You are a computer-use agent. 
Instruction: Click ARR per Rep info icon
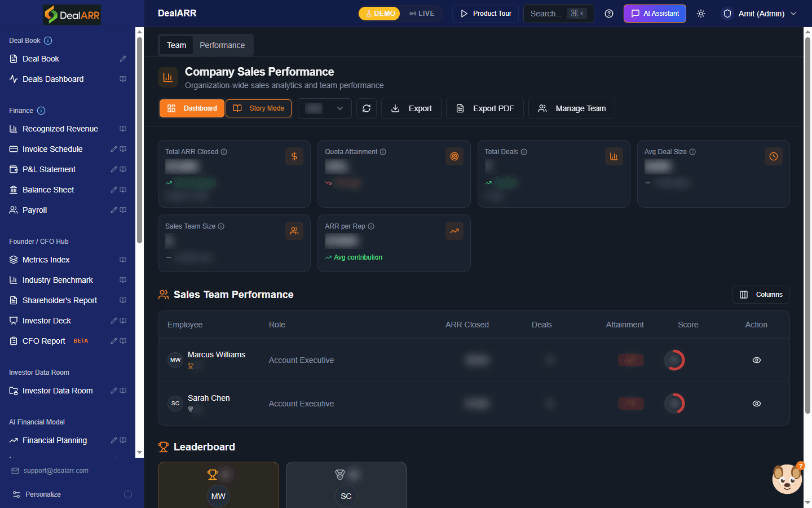pos(371,226)
